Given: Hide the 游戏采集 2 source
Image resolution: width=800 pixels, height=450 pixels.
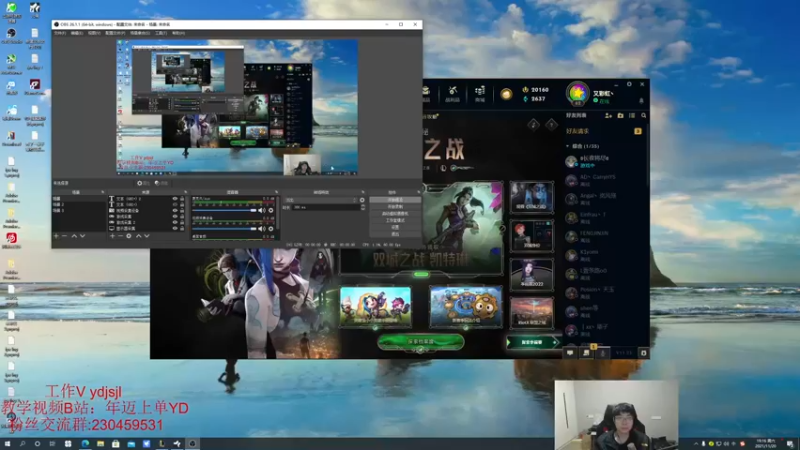Looking at the screenshot, I should coord(175,222).
